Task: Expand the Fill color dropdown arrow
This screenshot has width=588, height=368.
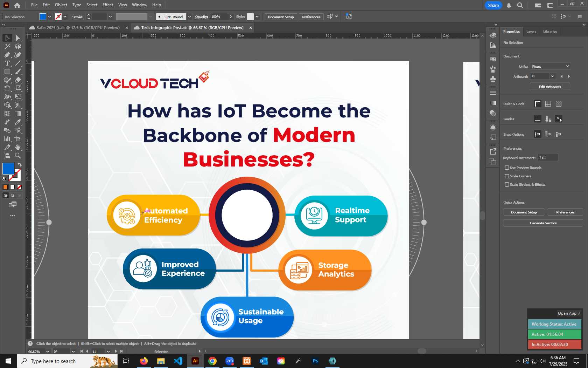Action: (50, 17)
